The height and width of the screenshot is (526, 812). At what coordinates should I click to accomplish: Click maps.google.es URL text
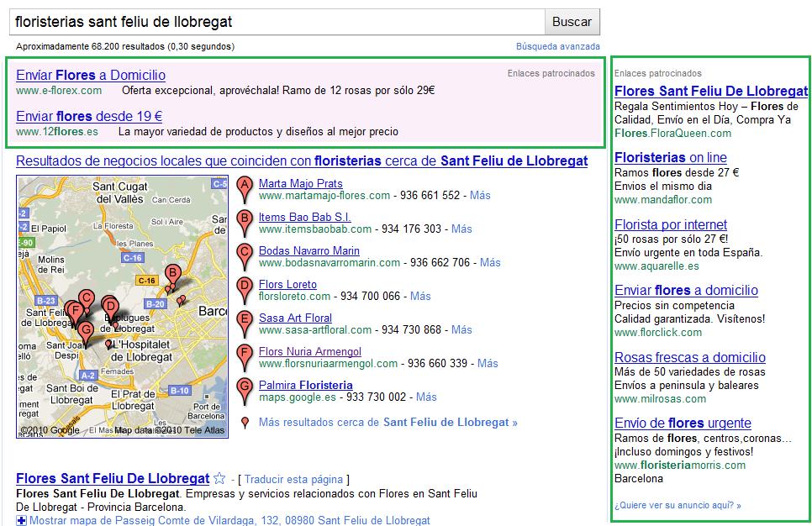click(298, 397)
